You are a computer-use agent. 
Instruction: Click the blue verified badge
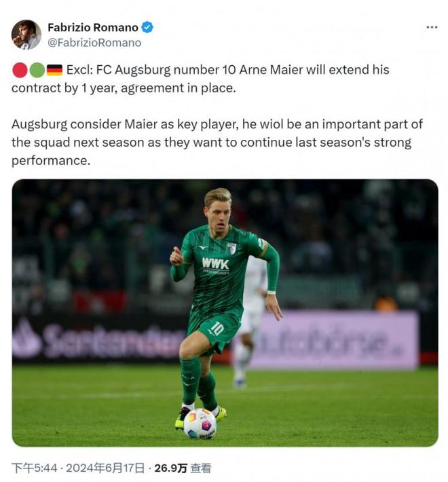pyautogui.click(x=147, y=27)
